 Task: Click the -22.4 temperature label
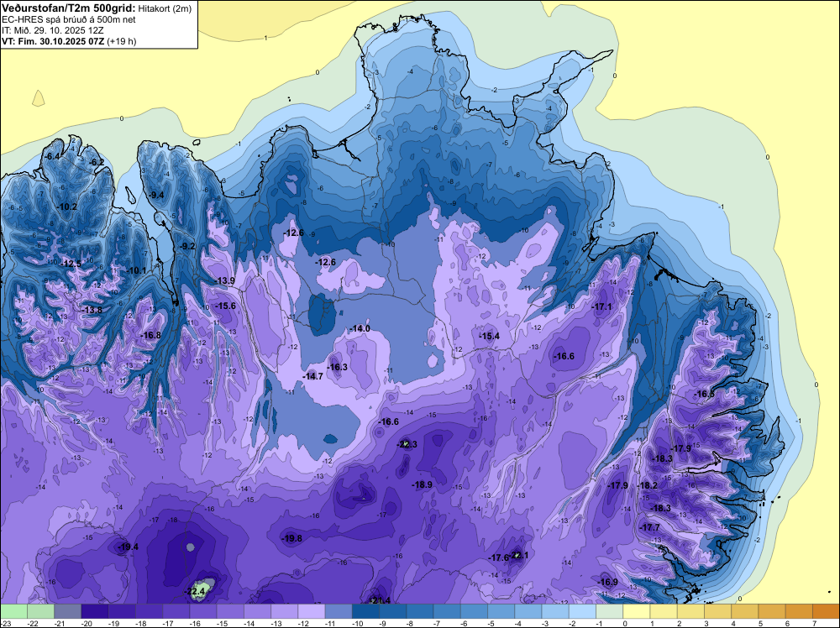pos(196,591)
